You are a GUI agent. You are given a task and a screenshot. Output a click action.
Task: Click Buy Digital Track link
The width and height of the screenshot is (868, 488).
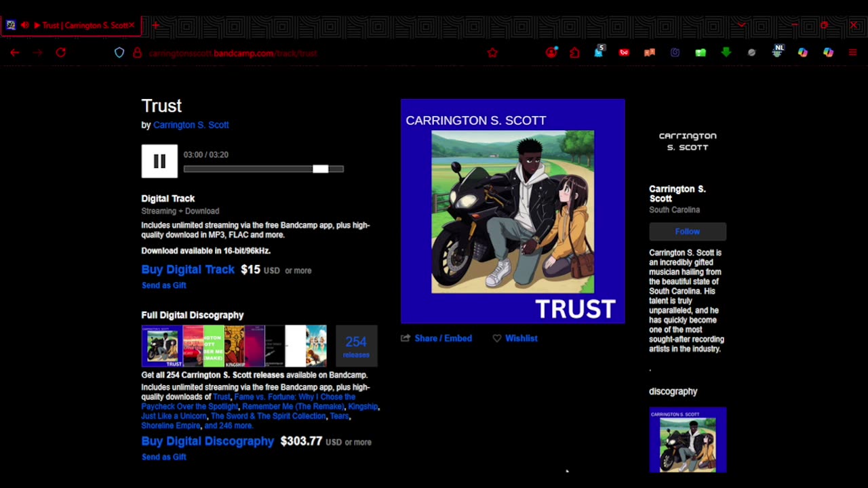coord(188,269)
